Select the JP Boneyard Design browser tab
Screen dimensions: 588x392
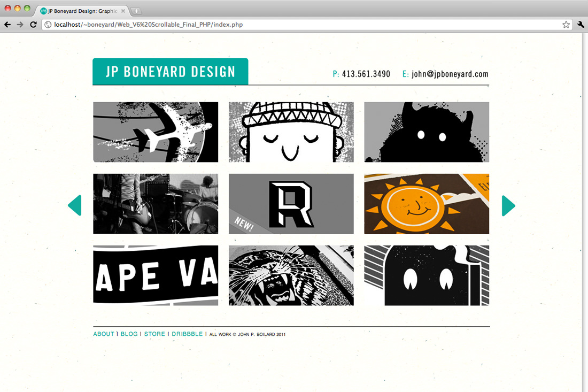[x=82, y=11]
